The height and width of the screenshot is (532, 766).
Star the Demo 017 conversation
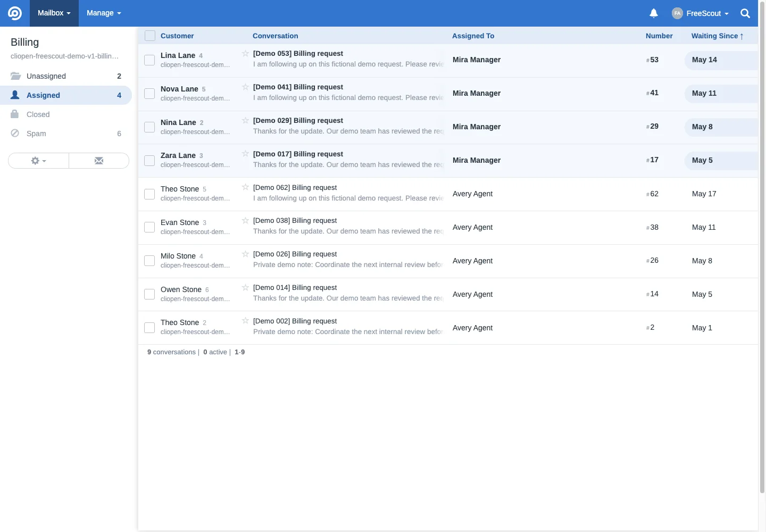pos(245,153)
